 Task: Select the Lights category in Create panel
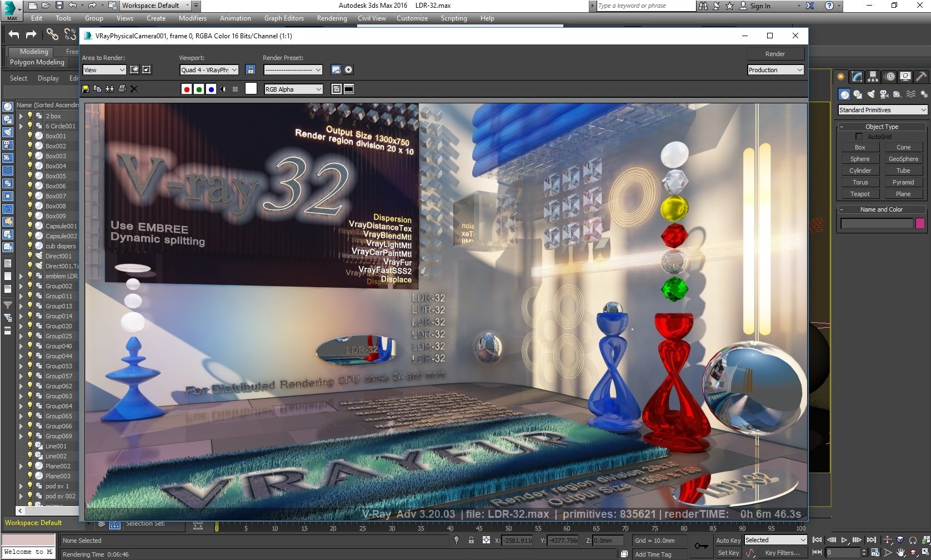point(871,94)
